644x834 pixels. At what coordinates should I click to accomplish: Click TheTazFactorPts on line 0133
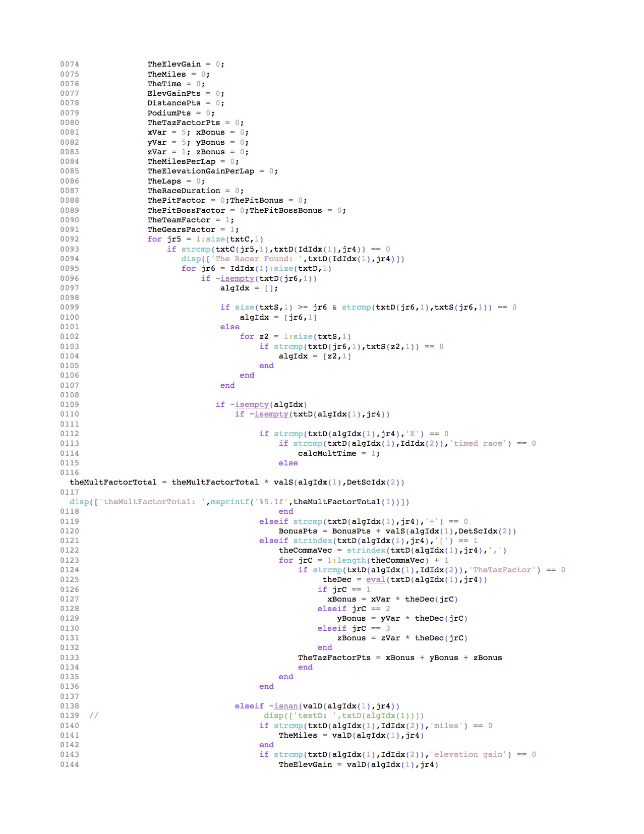(x=334, y=658)
